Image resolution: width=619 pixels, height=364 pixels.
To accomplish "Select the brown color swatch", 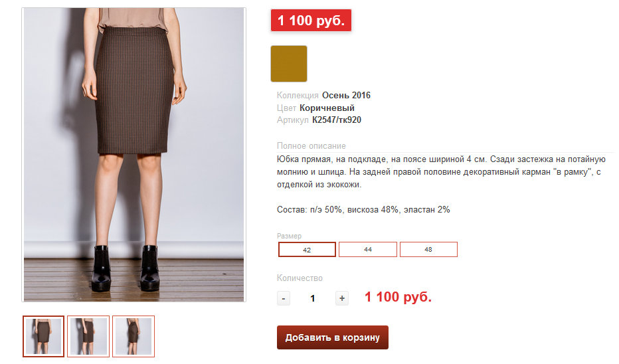I will click(x=289, y=64).
